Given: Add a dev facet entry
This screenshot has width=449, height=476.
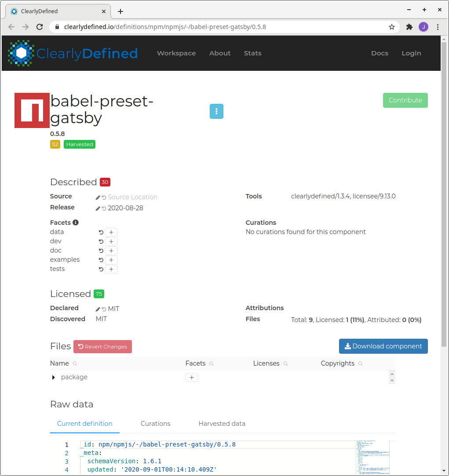Looking at the screenshot, I should coord(111,242).
